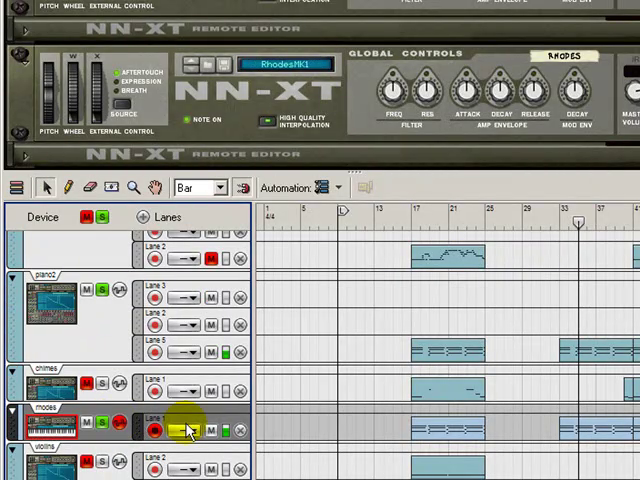Viewport: 640px width, 480px height.
Task: Delete piano2 Lane 3
Action: [240, 298]
